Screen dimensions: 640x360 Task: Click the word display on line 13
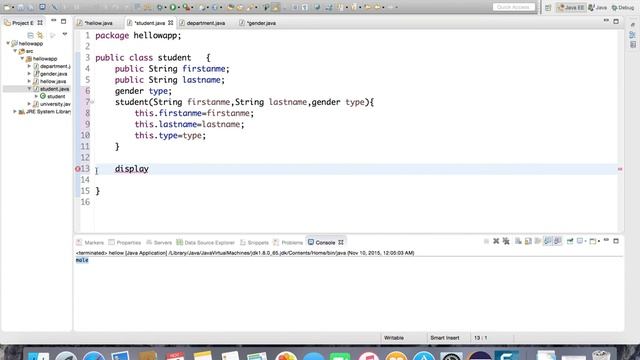point(131,169)
